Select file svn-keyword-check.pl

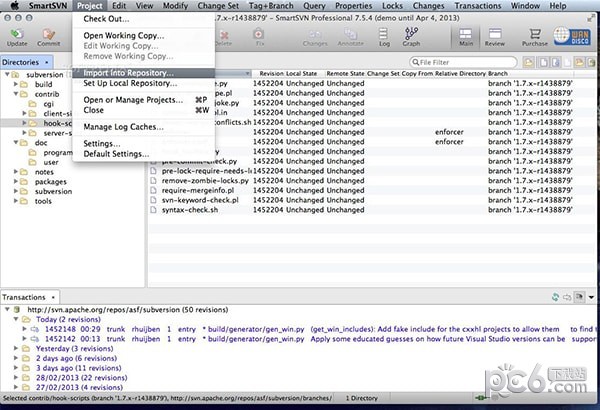(200, 200)
